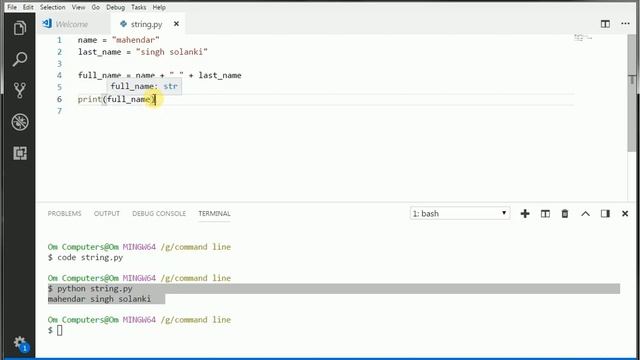Screen dimensions: 640x360
Task: Click line number 7 in the gutter
Action: [60, 111]
